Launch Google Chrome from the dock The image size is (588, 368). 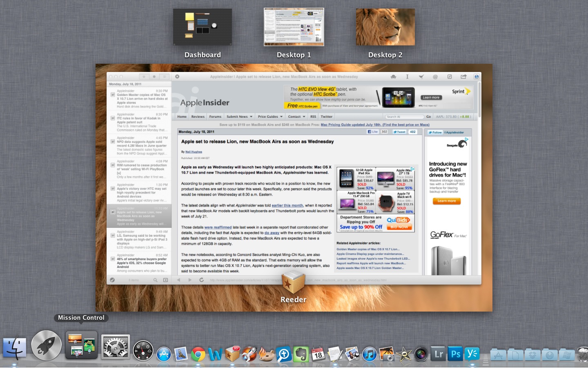tap(198, 354)
